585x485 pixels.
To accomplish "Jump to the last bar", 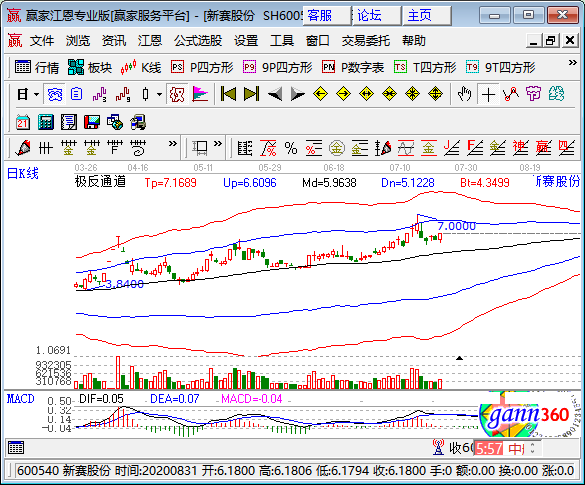I will [251, 94].
